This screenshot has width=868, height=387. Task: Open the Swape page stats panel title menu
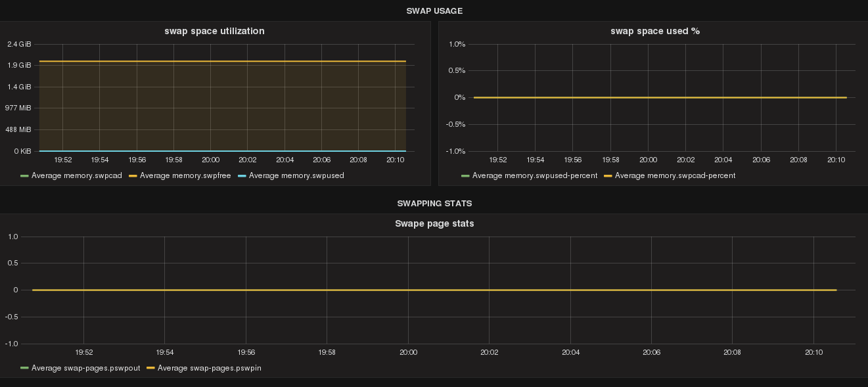click(434, 223)
